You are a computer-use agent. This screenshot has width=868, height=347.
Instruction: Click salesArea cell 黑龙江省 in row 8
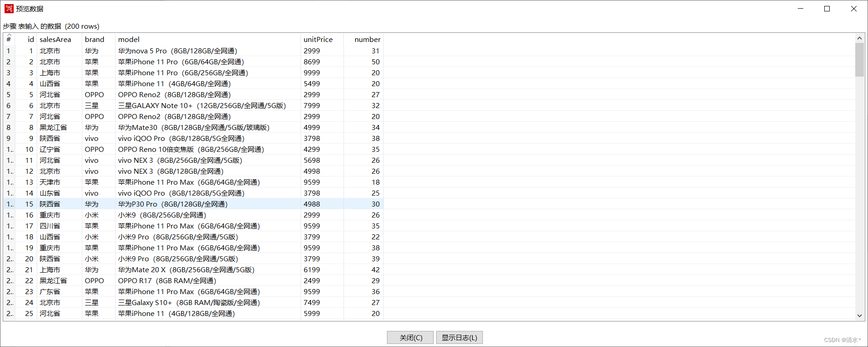pos(53,127)
